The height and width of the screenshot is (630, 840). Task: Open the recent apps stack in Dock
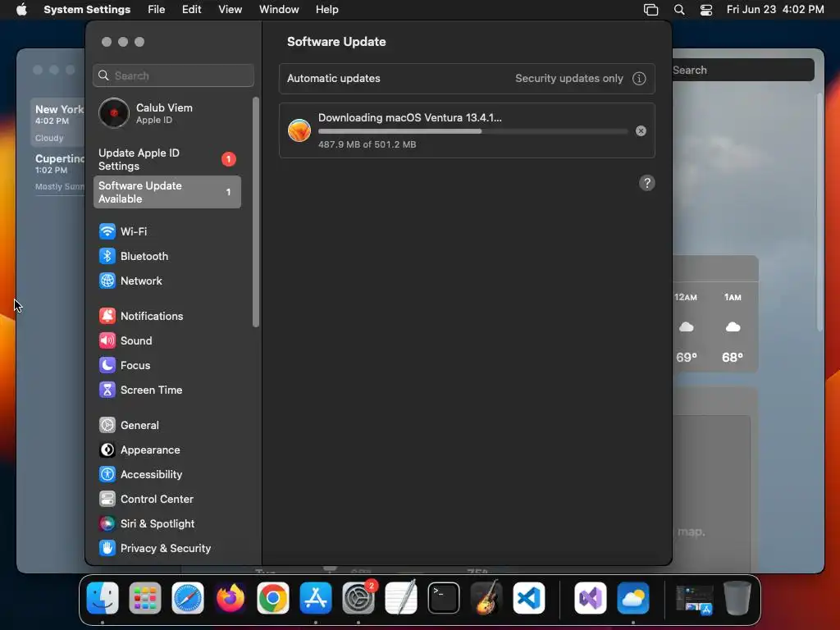coord(694,599)
